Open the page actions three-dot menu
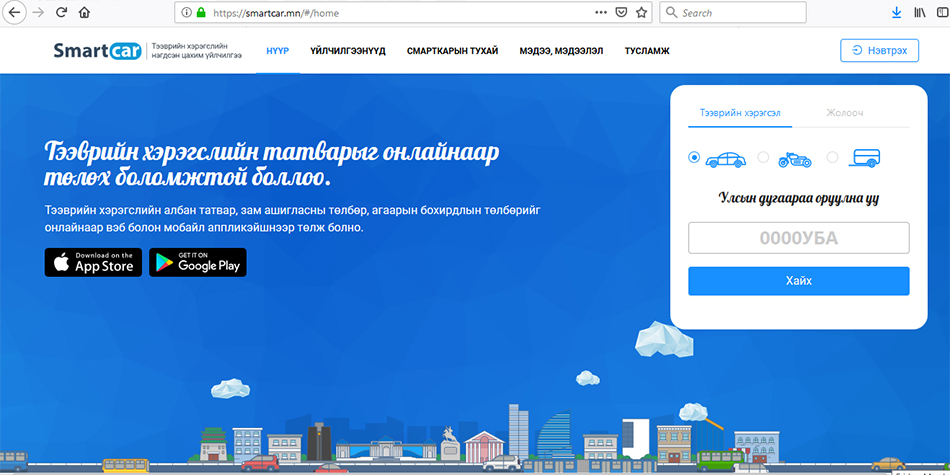The height and width of the screenshot is (475, 950). 600,13
